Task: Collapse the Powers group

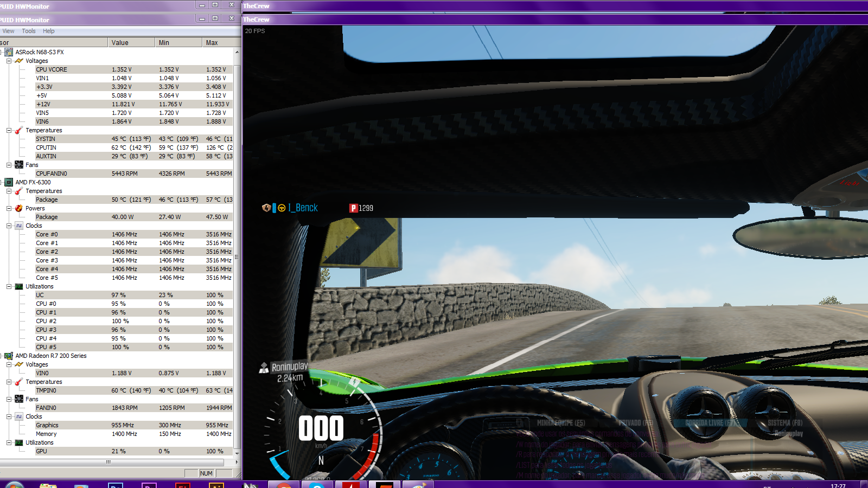Action: (x=9, y=208)
